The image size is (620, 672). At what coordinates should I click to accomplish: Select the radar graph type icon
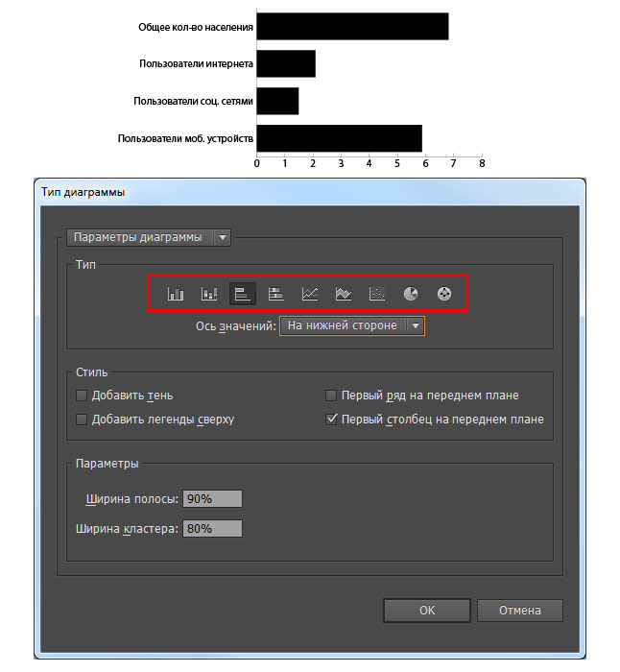[443, 295]
